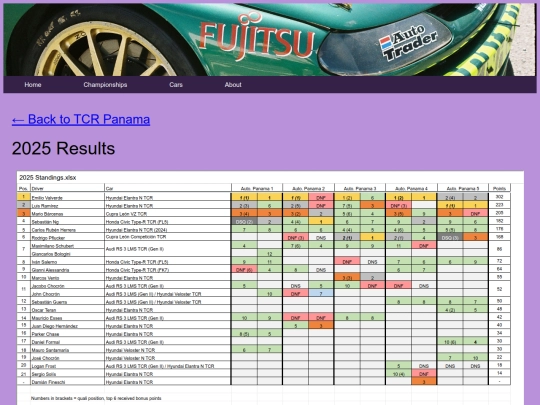Select driver Damián Fineschi

(48, 382)
